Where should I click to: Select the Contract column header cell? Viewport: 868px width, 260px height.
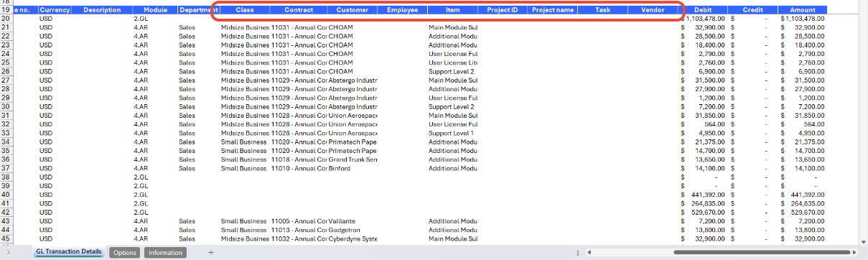click(299, 10)
